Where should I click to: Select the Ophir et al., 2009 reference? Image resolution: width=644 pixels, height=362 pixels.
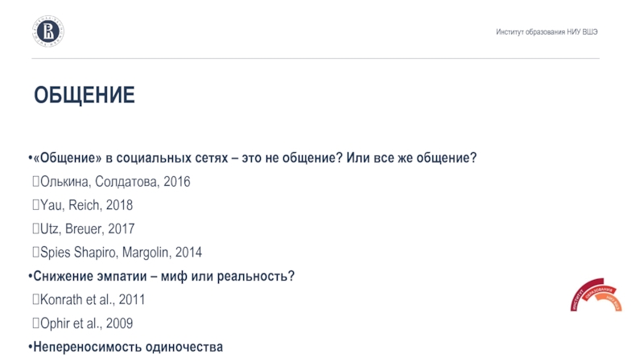coord(86,323)
